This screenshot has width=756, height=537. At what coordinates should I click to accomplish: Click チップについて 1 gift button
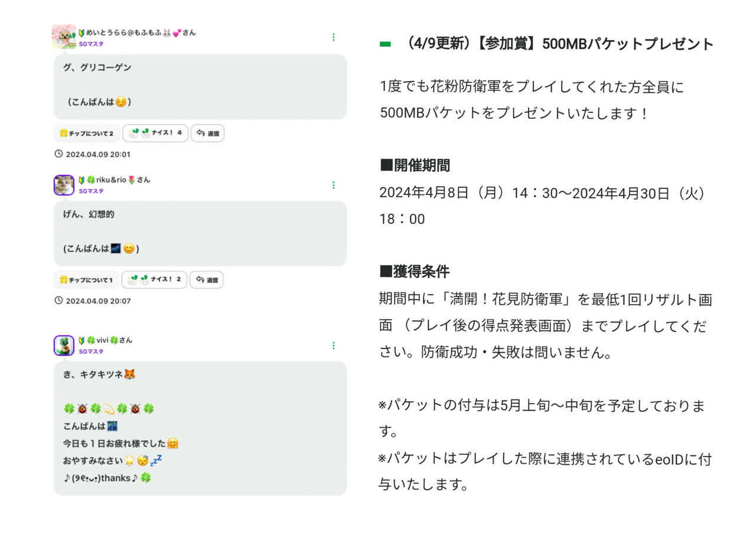click(86, 280)
